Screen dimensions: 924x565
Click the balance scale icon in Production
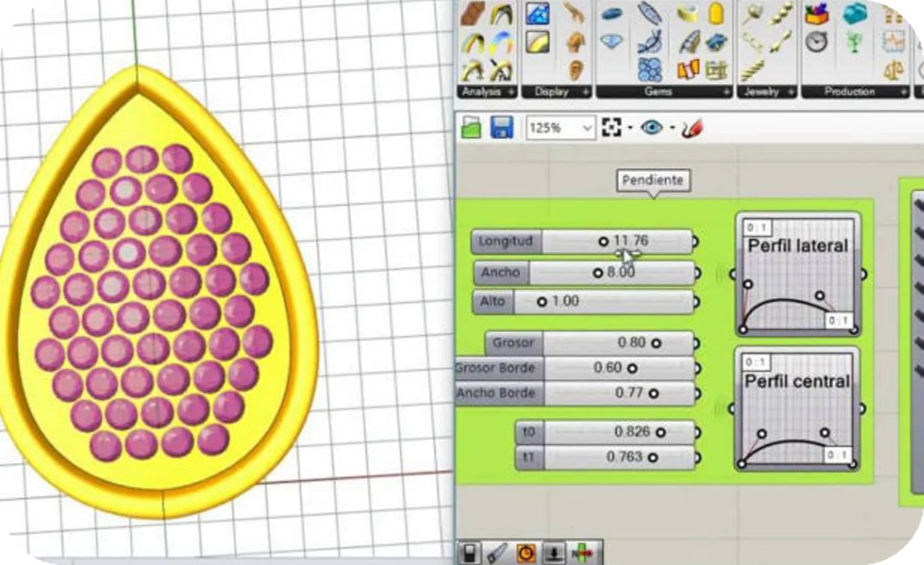click(893, 70)
